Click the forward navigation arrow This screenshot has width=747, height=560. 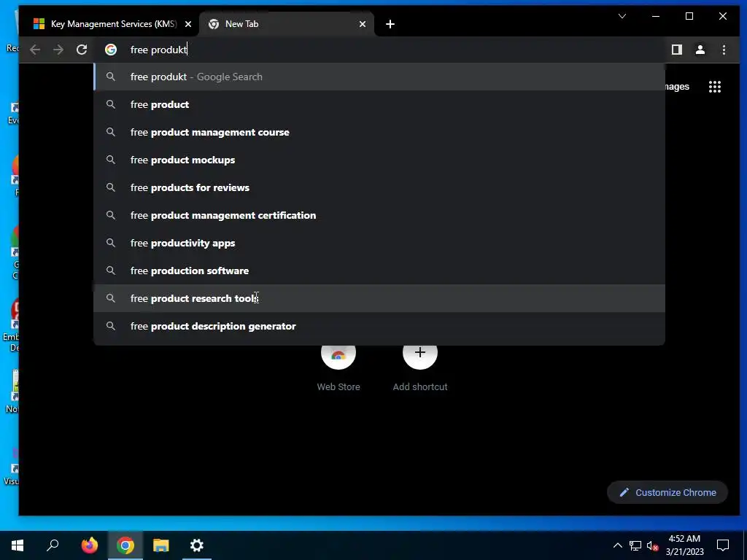pyautogui.click(x=58, y=50)
